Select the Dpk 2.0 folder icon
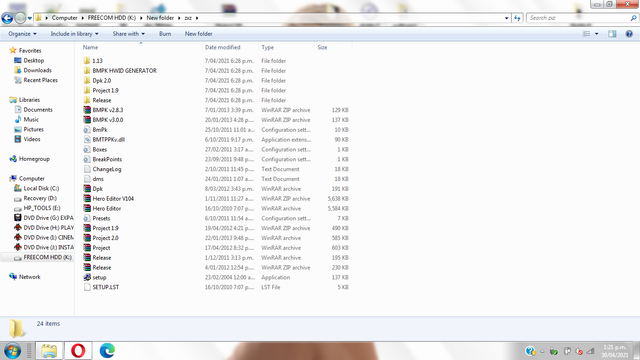 (87, 80)
